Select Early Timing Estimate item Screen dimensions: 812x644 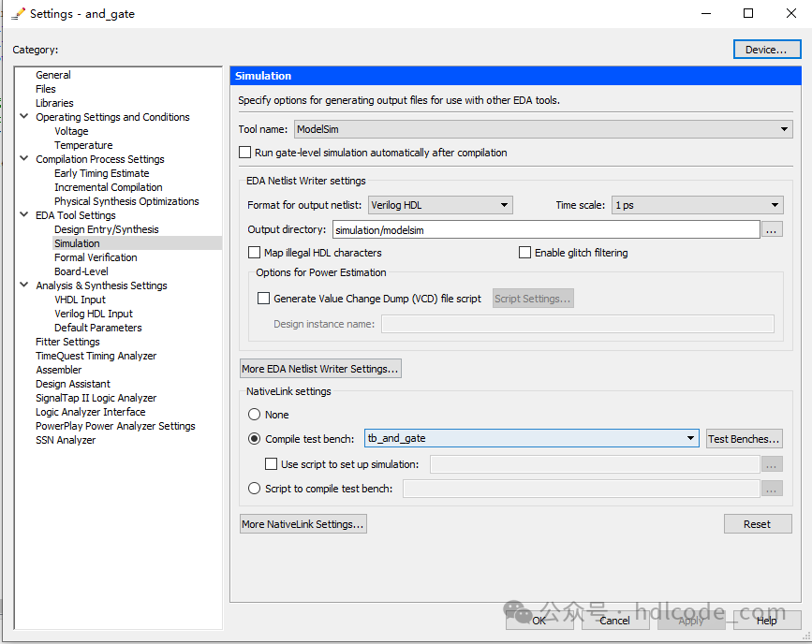[x=102, y=173]
